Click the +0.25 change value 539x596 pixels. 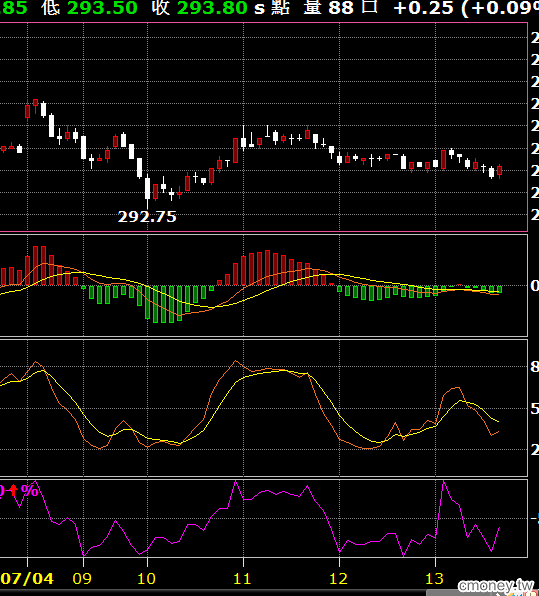(423, 8)
